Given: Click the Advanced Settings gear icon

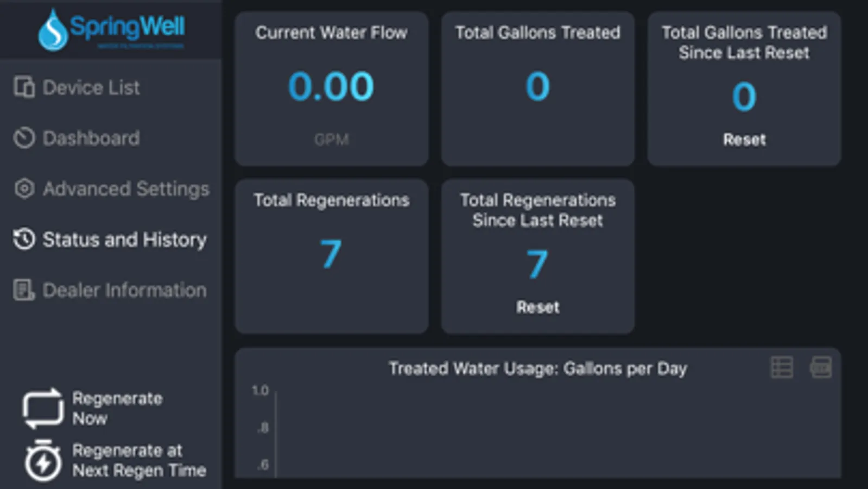Looking at the screenshot, I should (24, 189).
